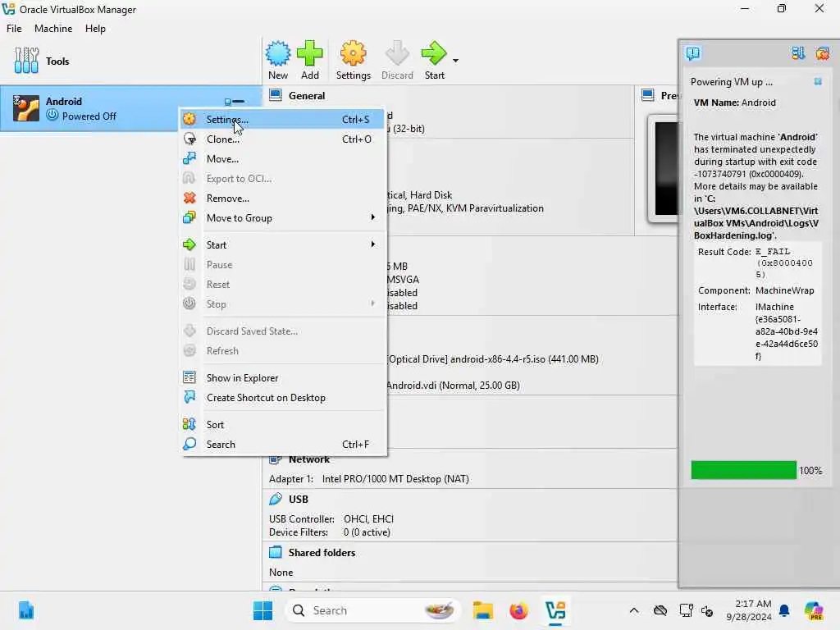Screen dimensions: 840x630
Task: Click the Discard toolbar icon
Action: coord(397,60)
